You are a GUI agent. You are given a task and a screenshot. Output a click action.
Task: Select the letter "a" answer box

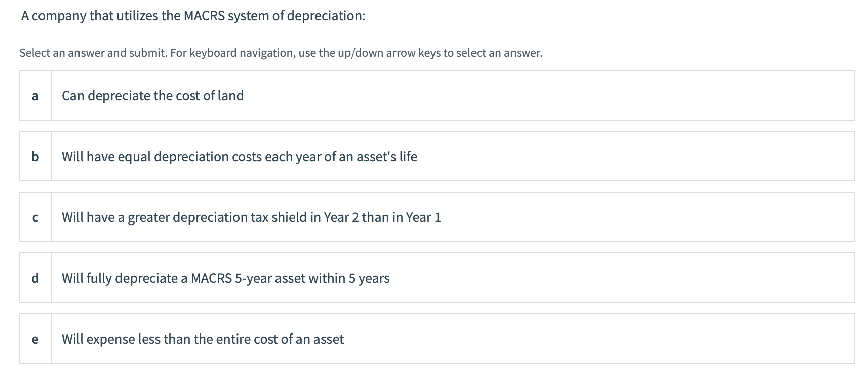[x=35, y=96]
